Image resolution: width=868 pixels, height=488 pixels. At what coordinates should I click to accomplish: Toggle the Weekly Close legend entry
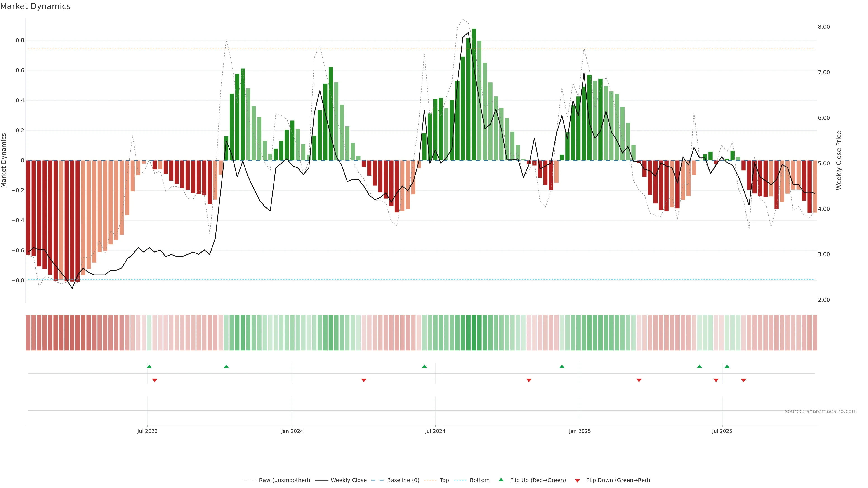pyautogui.click(x=348, y=480)
